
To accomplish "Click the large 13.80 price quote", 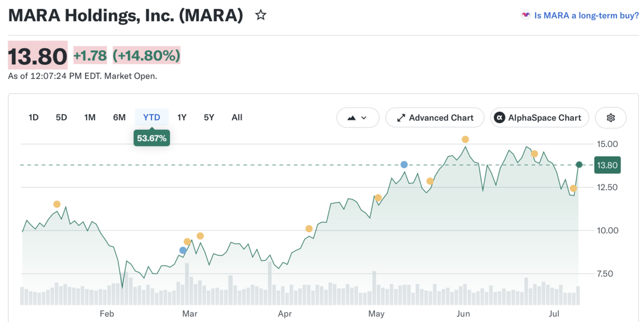I will point(38,56).
